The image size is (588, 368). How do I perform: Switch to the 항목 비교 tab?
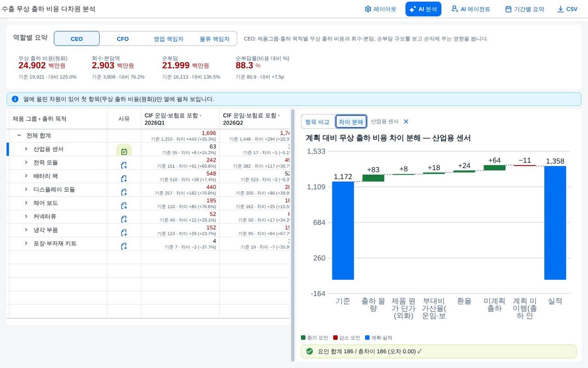coord(317,122)
